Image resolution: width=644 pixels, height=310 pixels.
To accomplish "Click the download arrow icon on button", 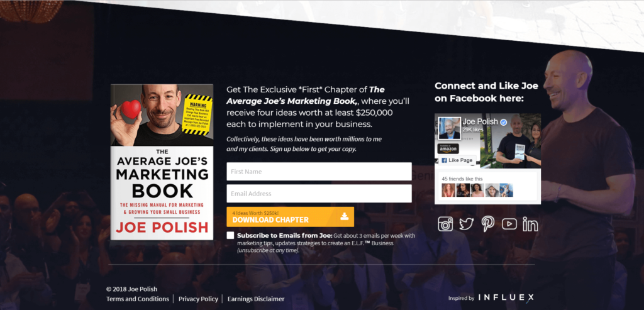I will (344, 216).
